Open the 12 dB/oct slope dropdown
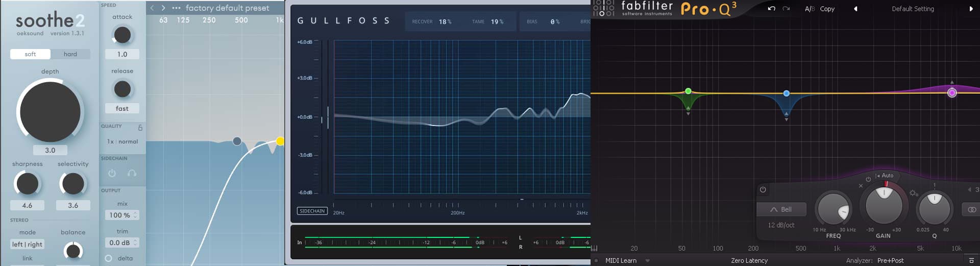Viewport: 980px width, 266px height. point(781,225)
